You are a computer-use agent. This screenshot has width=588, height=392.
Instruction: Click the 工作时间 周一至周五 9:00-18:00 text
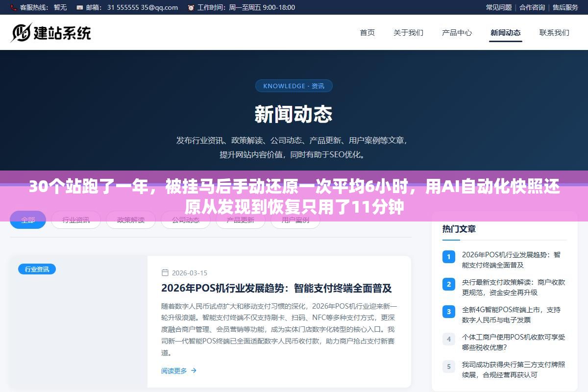pyautogui.click(x=246, y=7)
